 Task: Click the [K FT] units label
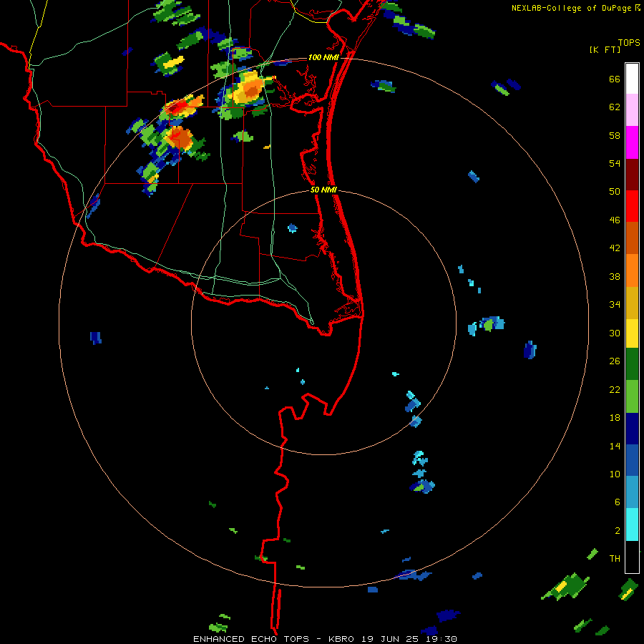(605, 49)
